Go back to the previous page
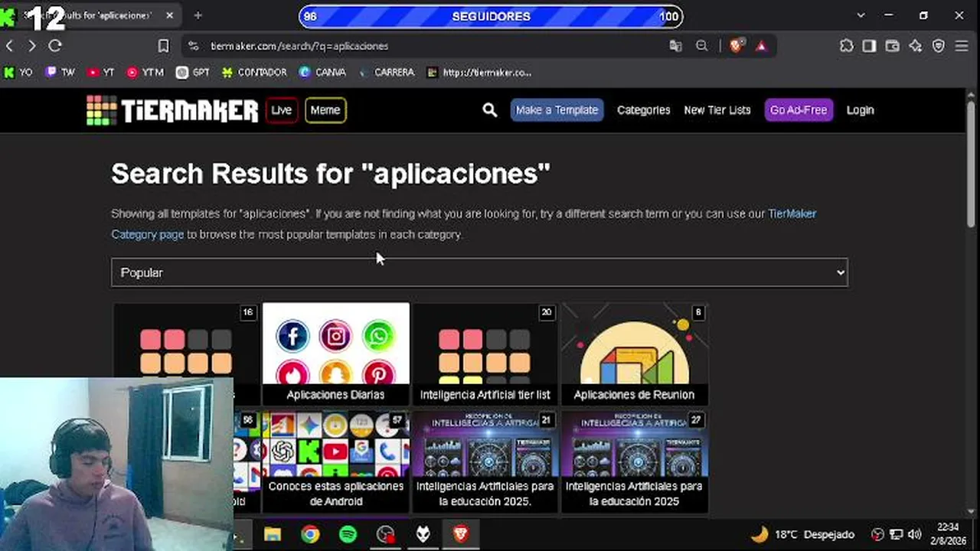Viewport: 980px width, 551px height. (10, 46)
